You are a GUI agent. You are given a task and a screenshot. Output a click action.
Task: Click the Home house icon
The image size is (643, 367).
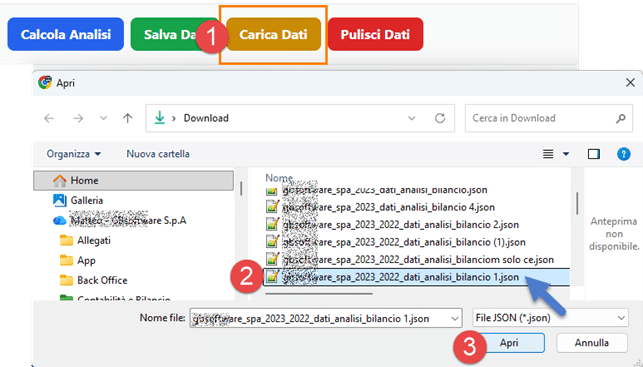tap(59, 180)
